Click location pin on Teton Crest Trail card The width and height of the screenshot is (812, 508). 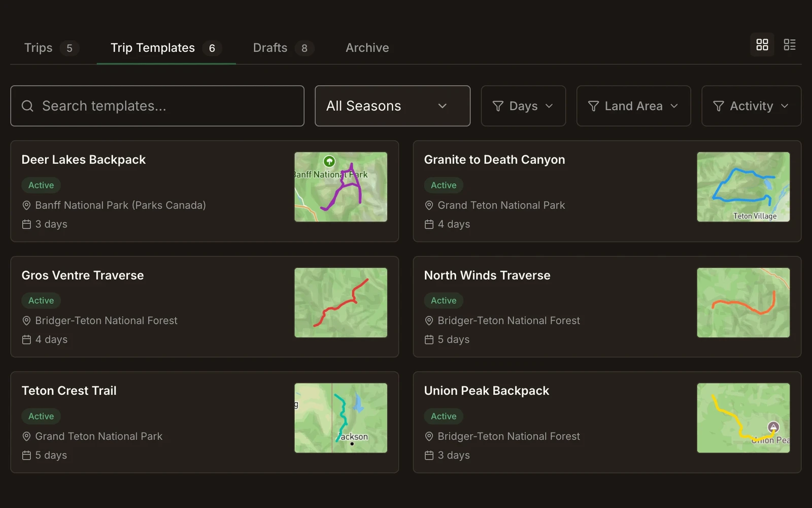pos(26,436)
